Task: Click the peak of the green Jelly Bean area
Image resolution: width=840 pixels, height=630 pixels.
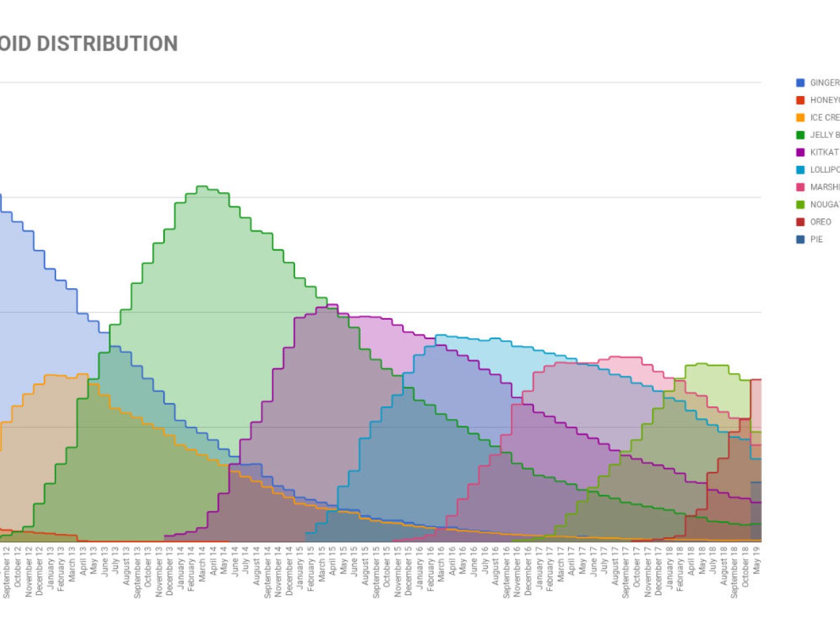Action: tap(202, 187)
